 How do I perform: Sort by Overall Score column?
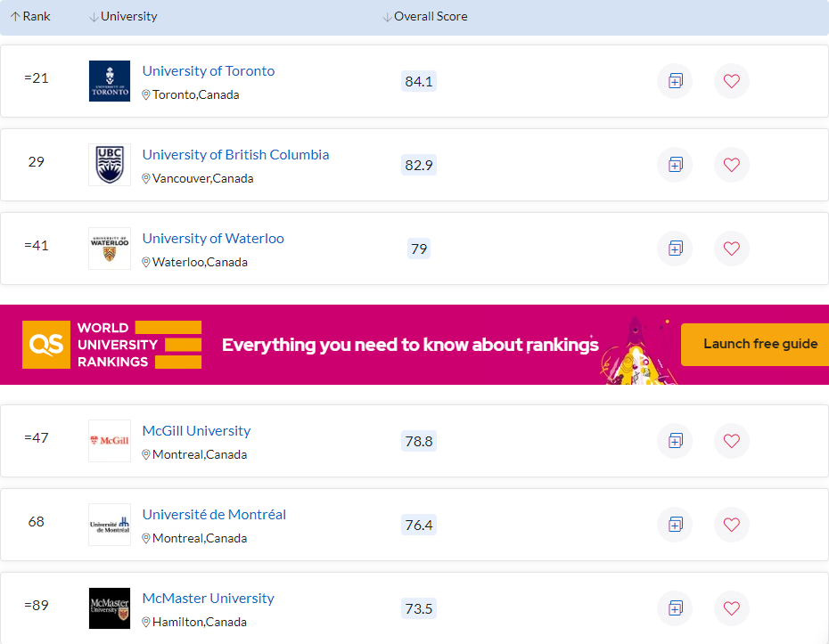point(425,17)
